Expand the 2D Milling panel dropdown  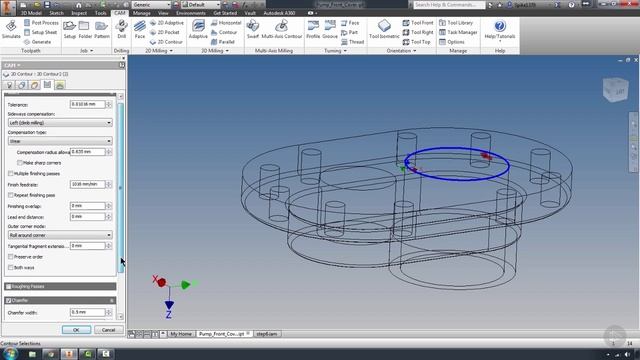pyautogui.click(x=159, y=51)
